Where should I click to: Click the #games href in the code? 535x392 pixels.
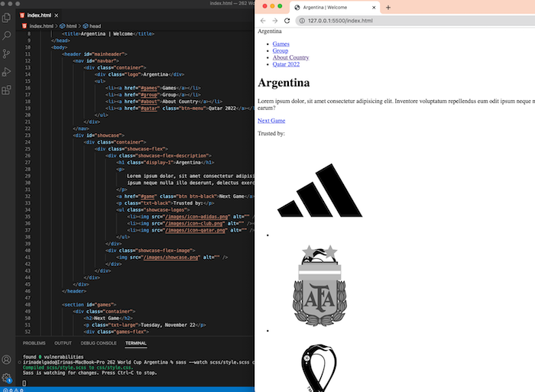[149, 88]
